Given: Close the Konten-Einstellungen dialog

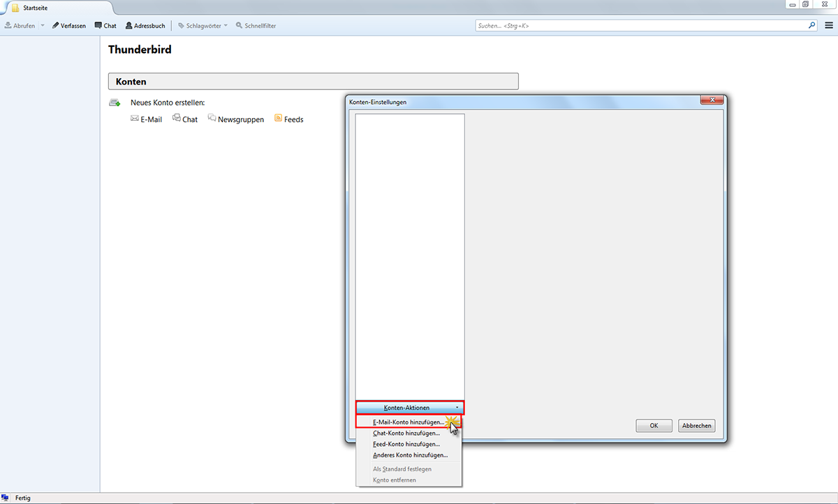Looking at the screenshot, I should [712, 101].
